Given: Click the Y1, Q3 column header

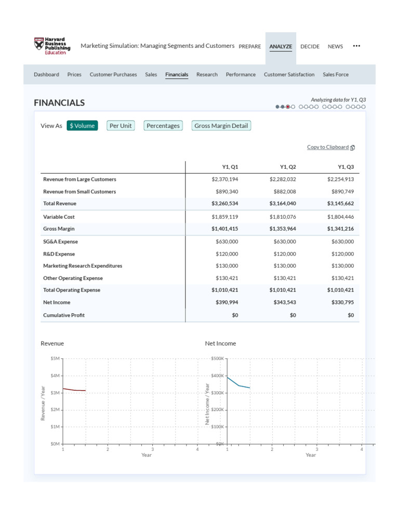Looking at the screenshot, I should 345,167.
